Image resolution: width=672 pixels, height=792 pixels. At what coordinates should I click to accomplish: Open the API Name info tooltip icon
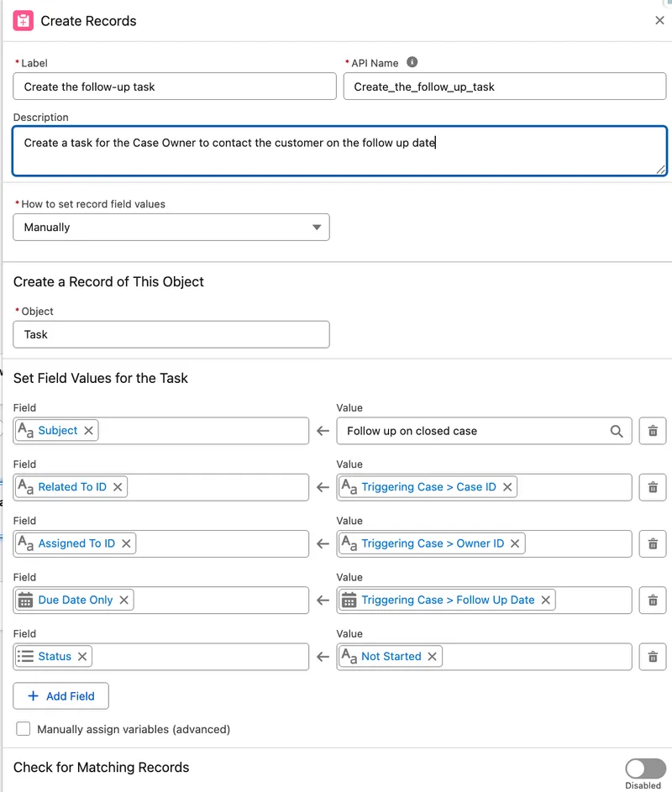(412, 62)
